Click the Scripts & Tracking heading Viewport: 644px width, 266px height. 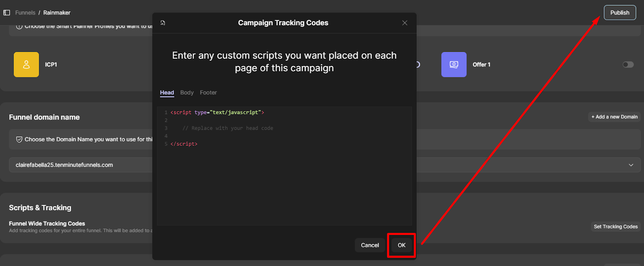(x=40, y=208)
